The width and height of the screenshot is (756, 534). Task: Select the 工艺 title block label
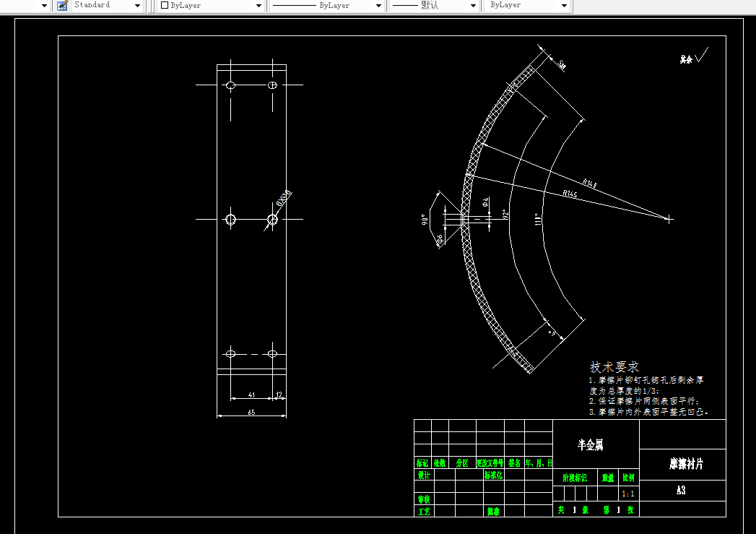point(424,512)
